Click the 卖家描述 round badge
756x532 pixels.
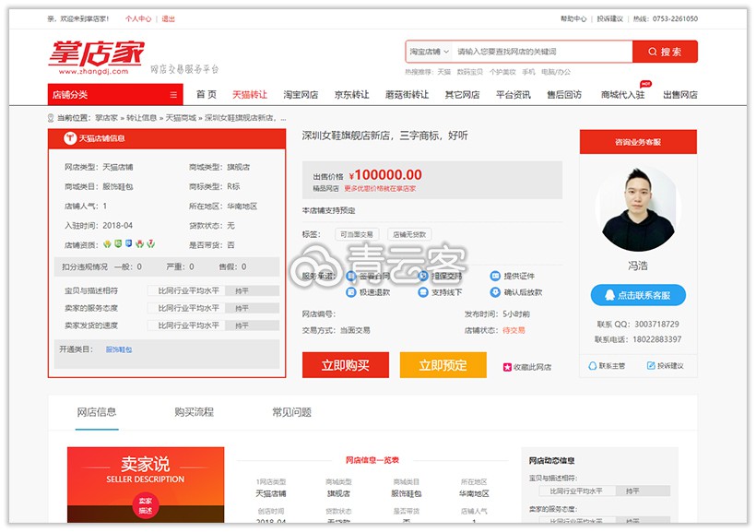tap(146, 505)
